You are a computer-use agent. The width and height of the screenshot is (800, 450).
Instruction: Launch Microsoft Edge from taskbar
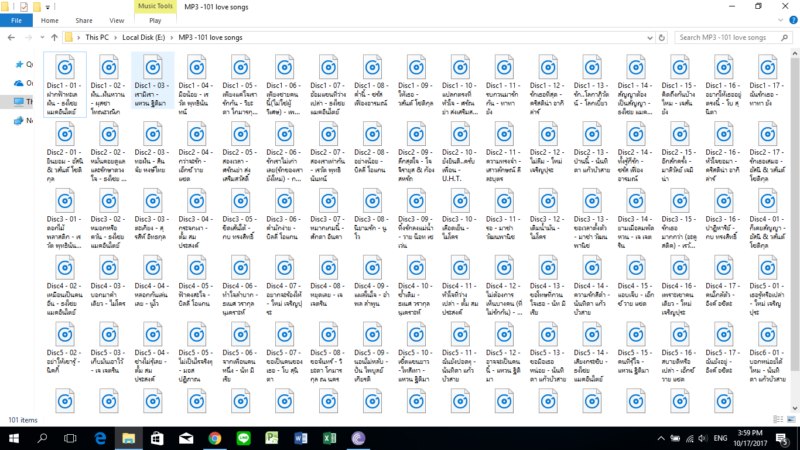(x=100, y=438)
